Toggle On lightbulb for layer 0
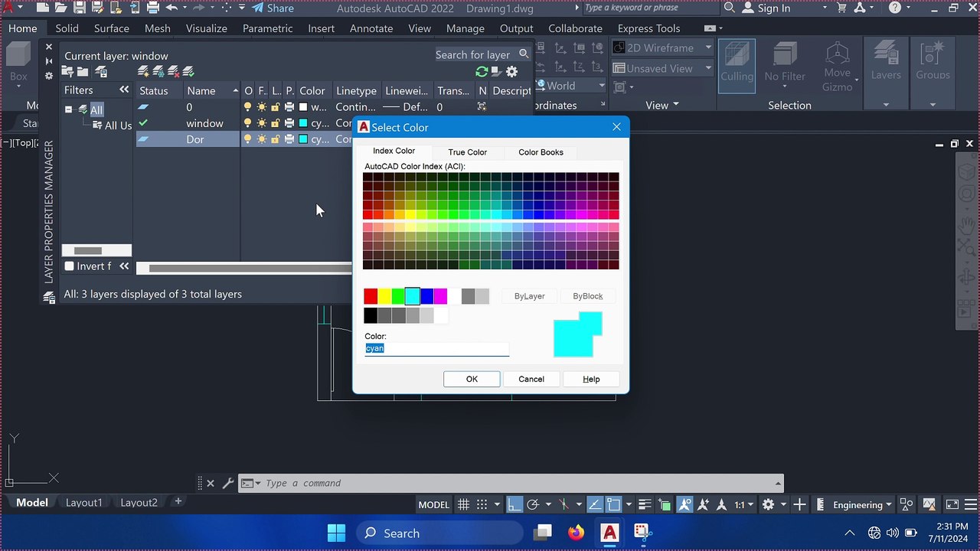The height and width of the screenshot is (551, 980). (x=247, y=107)
